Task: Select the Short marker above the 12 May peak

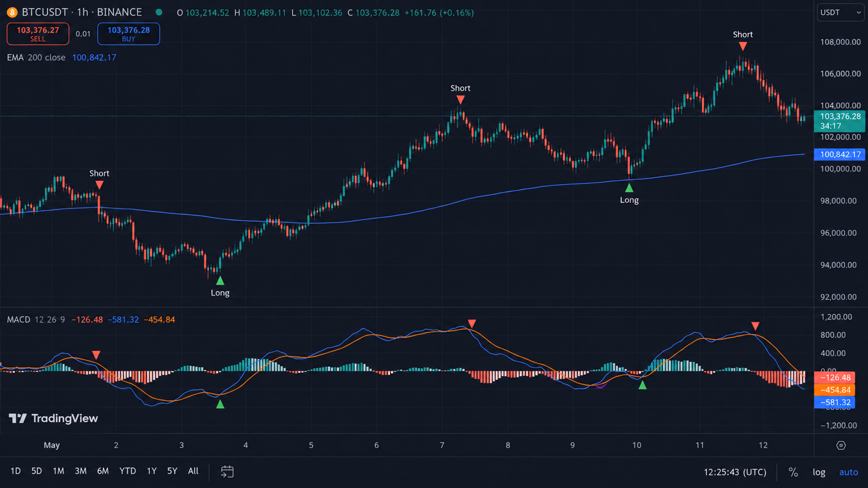Action: coord(743,46)
